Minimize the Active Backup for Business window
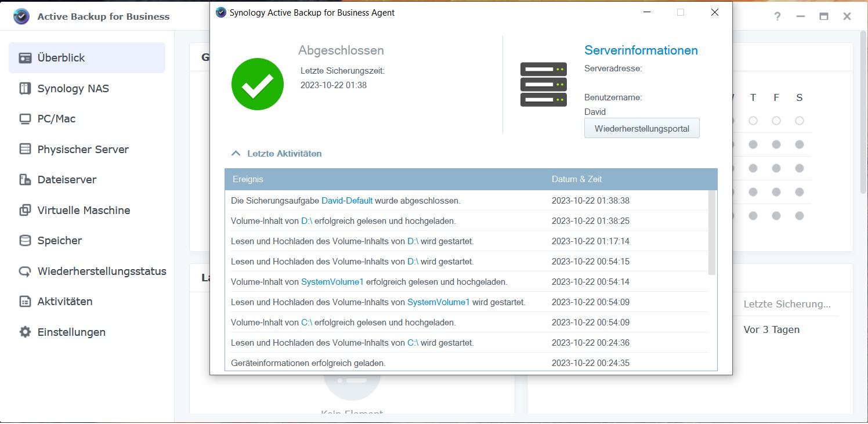 pos(801,16)
